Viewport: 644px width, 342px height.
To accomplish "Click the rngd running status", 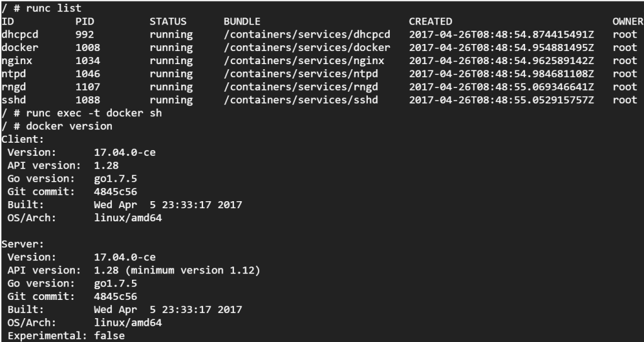I will click(x=171, y=87).
